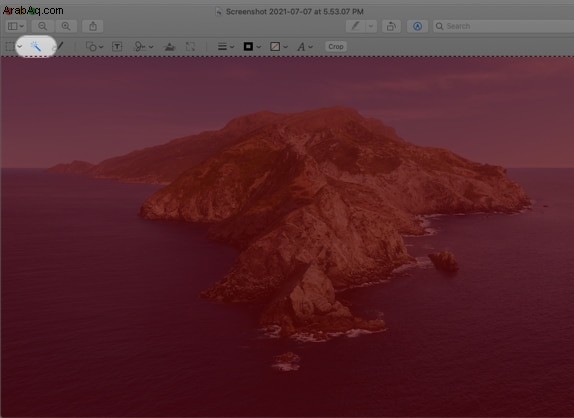Toggle the Markup toolbar button

pyautogui.click(x=417, y=26)
